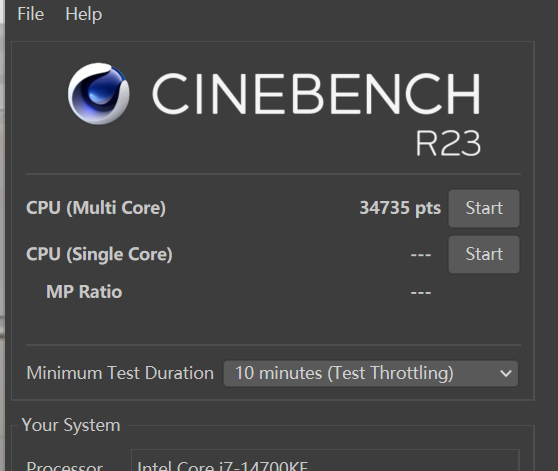
Task: Click the CINEBENCH title text
Action: (x=316, y=94)
